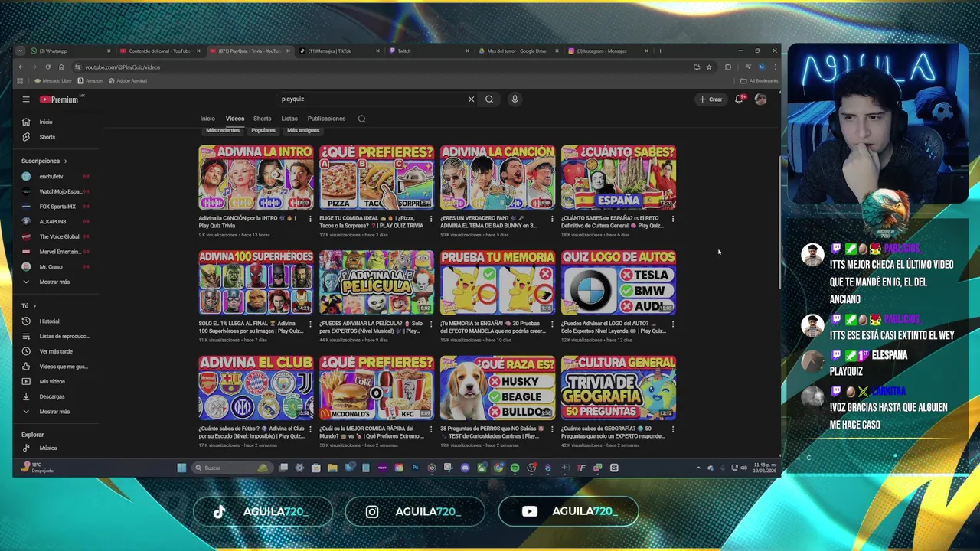
Task: Switch to the Publicaciones channel tab
Action: [x=326, y=119]
